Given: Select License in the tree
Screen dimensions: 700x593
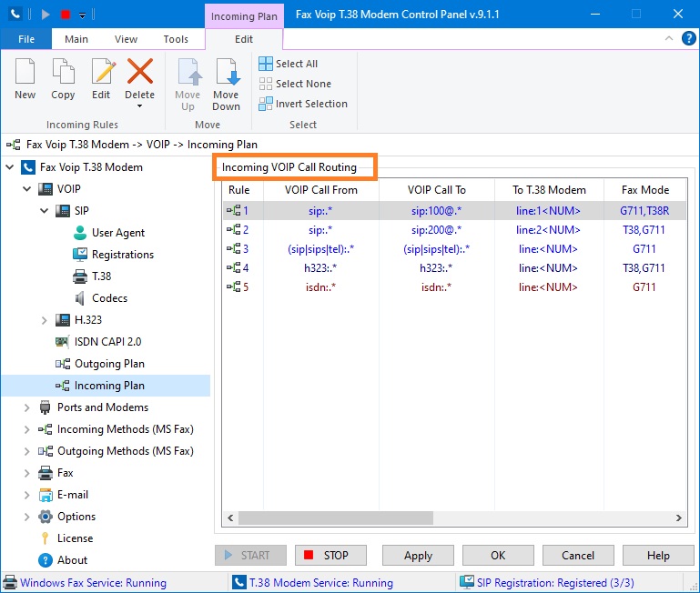Looking at the screenshot, I should (x=75, y=538).
